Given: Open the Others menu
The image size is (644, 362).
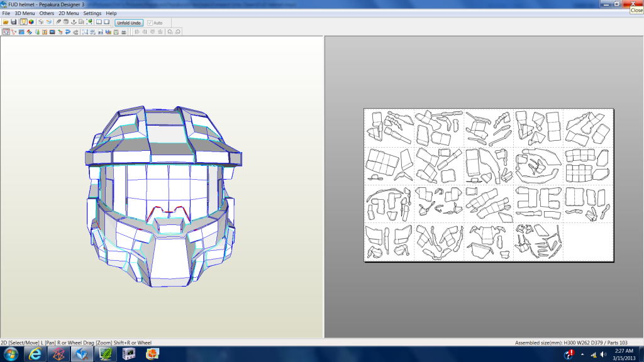Looking at the screenshot, I should pyautogui.click(x=47, y=13).
